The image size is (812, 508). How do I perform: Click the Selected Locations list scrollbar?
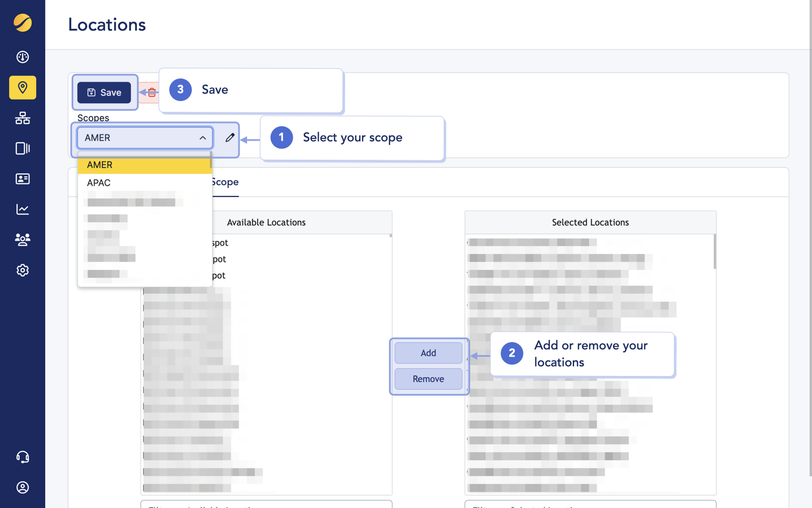click(714, 252)
